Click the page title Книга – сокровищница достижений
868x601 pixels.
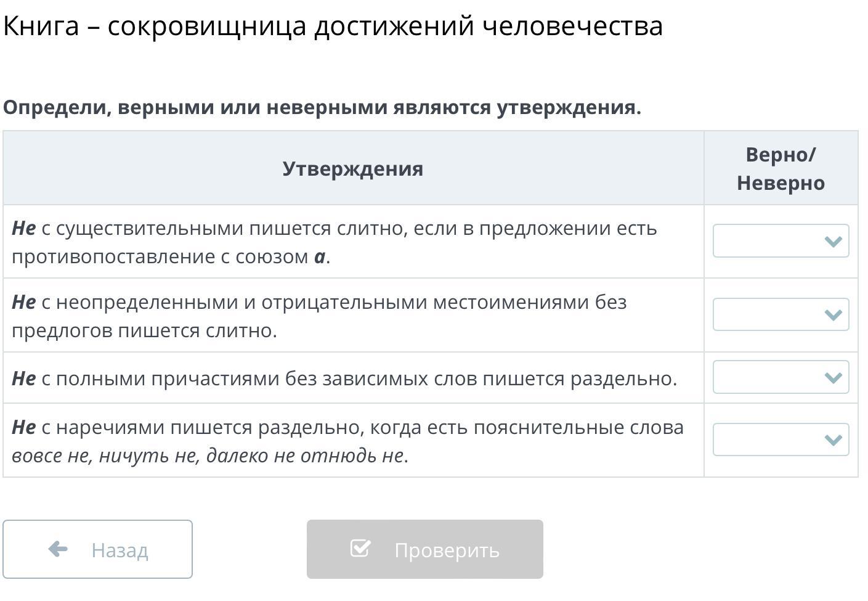333,26
